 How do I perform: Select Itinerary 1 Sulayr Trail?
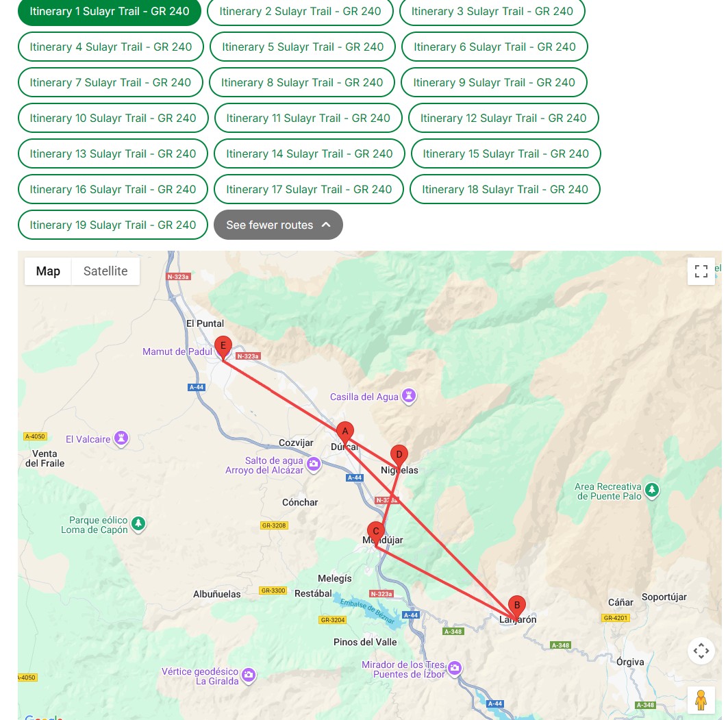110,12
